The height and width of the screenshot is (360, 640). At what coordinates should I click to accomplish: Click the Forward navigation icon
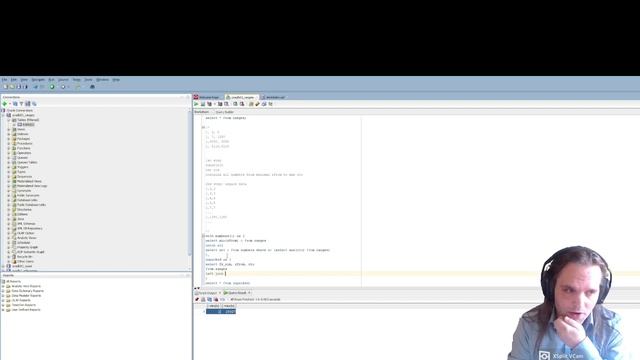(63, 87)
